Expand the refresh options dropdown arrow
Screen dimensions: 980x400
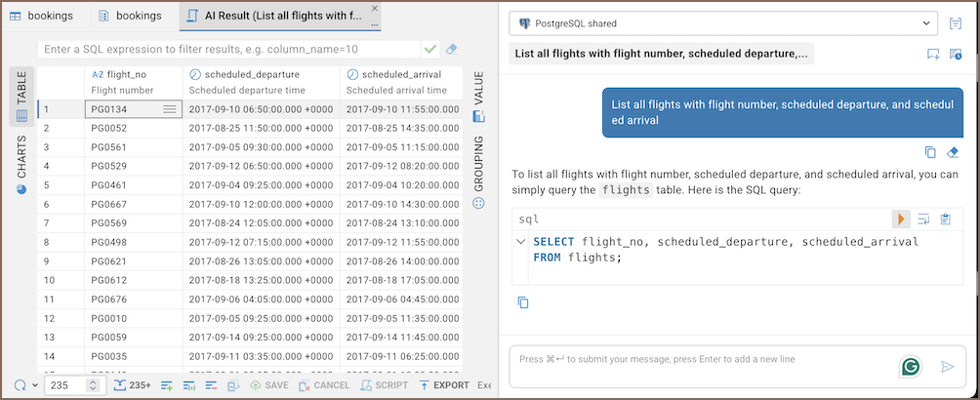[x=35, y=385]
